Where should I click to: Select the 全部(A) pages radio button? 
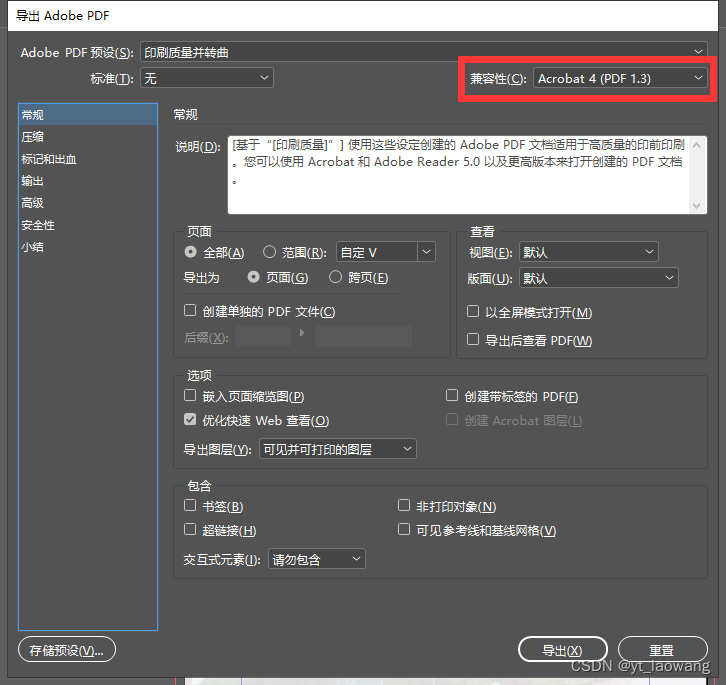pos(190,252)
